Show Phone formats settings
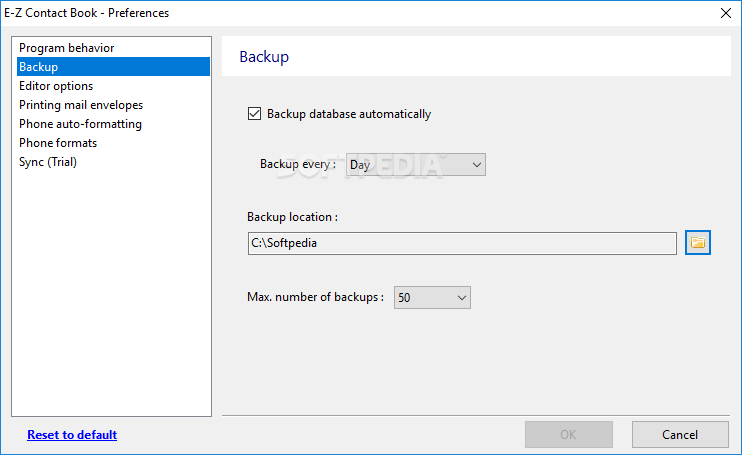The image size is (742, 455). (x=113, y=142)
